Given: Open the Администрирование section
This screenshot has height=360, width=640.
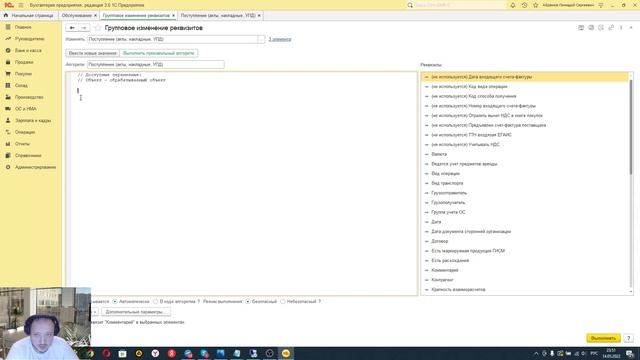Looking at the screenshot, I should click(35, 167).
